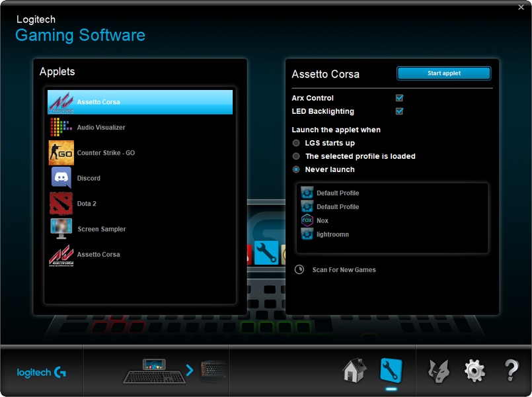This screenshot has width=532, height=397.
Task: Select the Dota 2 applet icon
Action: (61, 204)
